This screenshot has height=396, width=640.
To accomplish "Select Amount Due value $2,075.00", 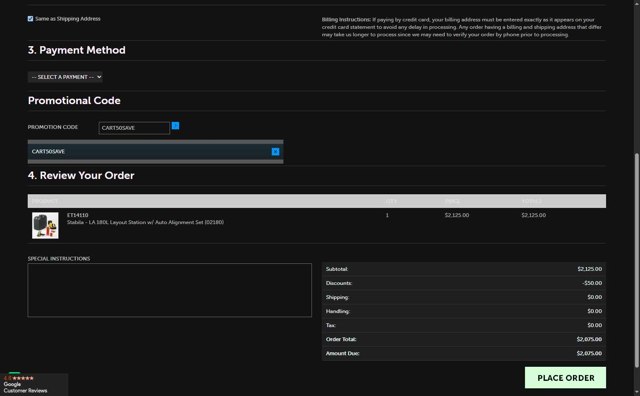I will click(x=589, y=353).
